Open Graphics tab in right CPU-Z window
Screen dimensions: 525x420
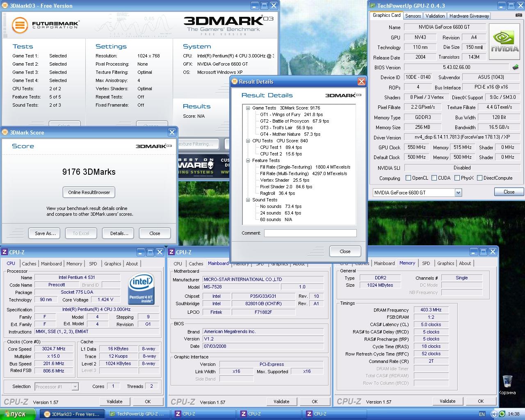(x=445, y=263)
